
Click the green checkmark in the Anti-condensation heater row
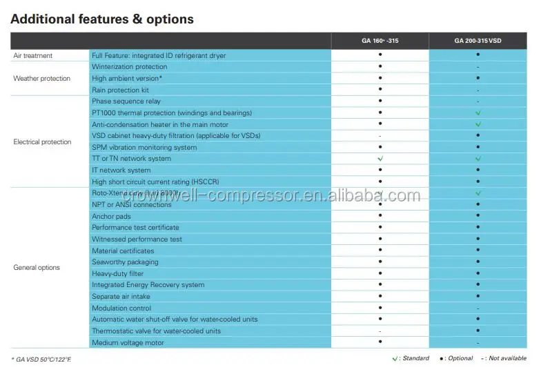[478, 124]
